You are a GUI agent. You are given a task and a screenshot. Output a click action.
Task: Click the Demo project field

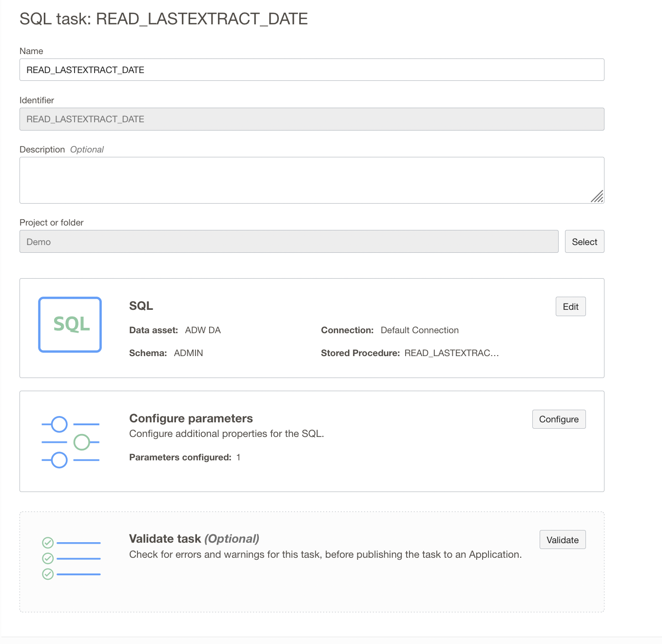tap(289, 241)
